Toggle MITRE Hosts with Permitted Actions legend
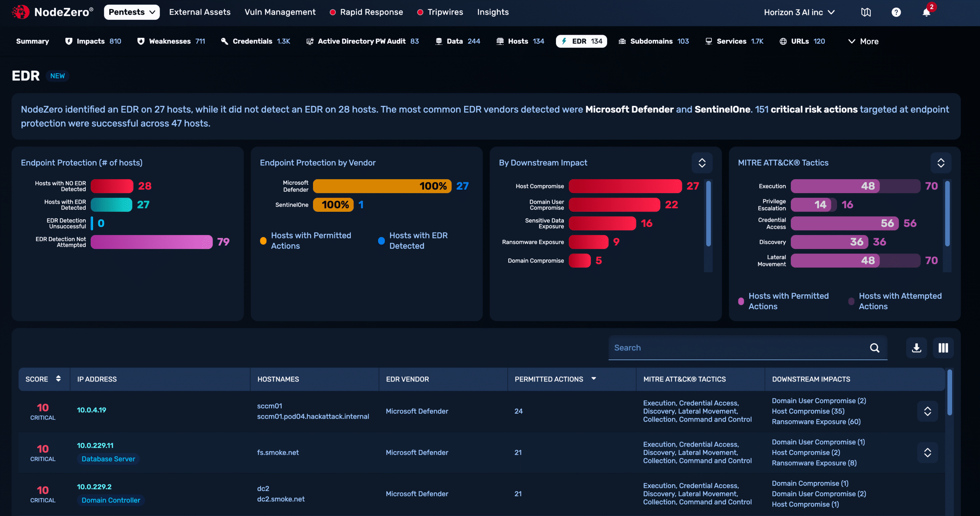 click(784, 301)
